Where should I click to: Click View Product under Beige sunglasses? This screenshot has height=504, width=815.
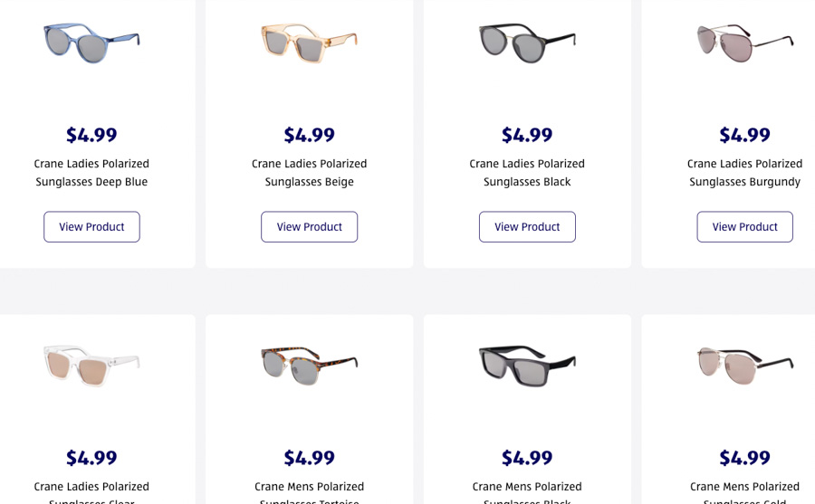(x=309, y=227)
